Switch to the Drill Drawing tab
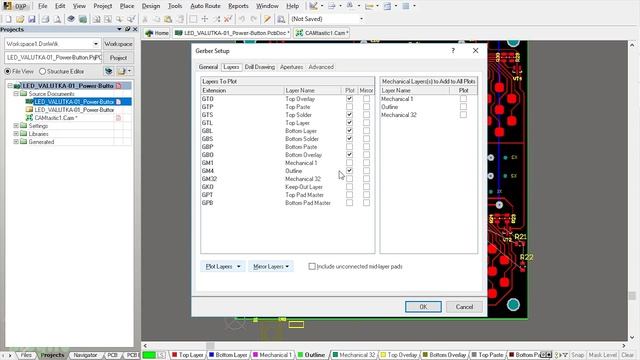Image resolution: width=640 pixels, height=360 pixels. click(x=260, y=67)
